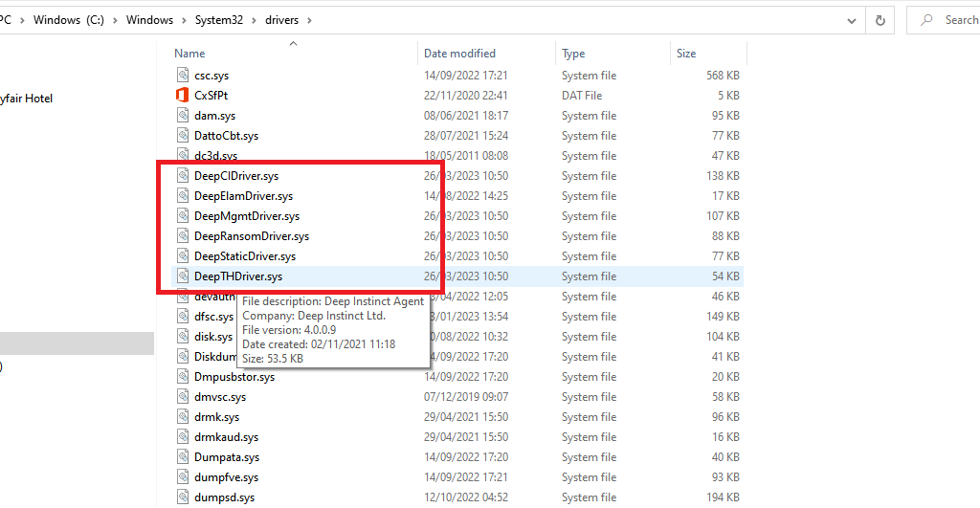
Task: Select the dmvsc.sys file name
Action: click(x=220, y=397)
